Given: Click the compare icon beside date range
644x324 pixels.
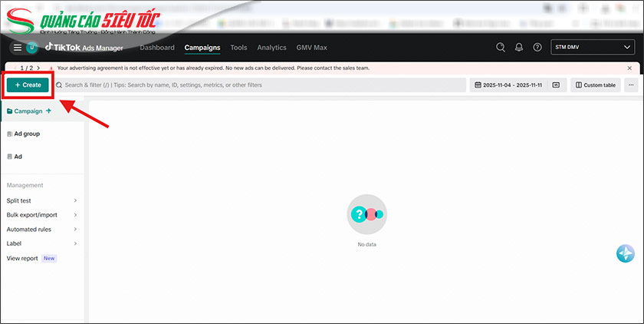Looking at the screenshot, I should coord(556,85).
